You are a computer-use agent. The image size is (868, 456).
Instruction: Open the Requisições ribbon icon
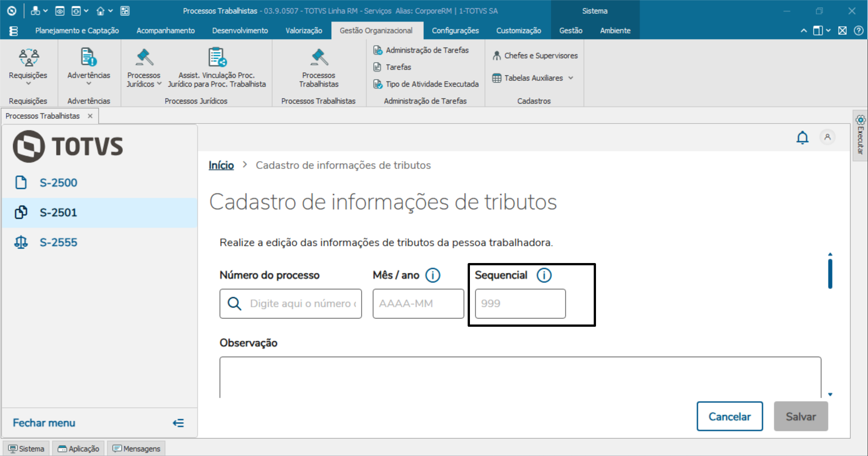[x=28, y=58]
